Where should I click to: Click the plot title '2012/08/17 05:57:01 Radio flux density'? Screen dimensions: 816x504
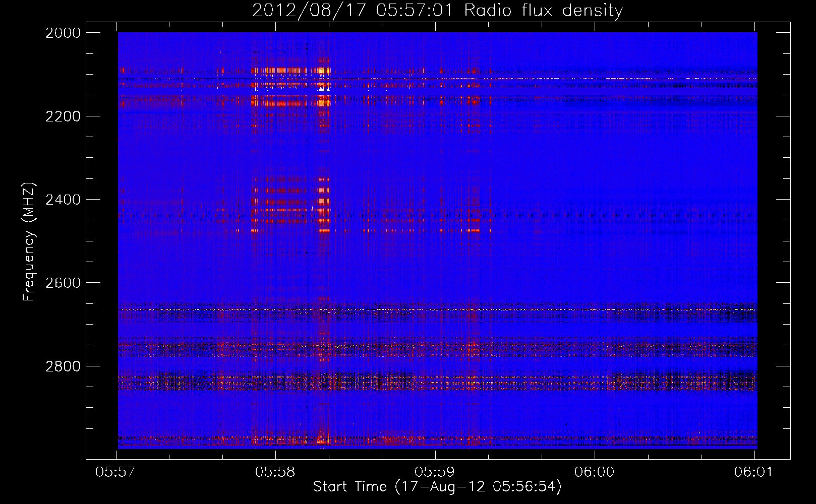tap(437, 10)
